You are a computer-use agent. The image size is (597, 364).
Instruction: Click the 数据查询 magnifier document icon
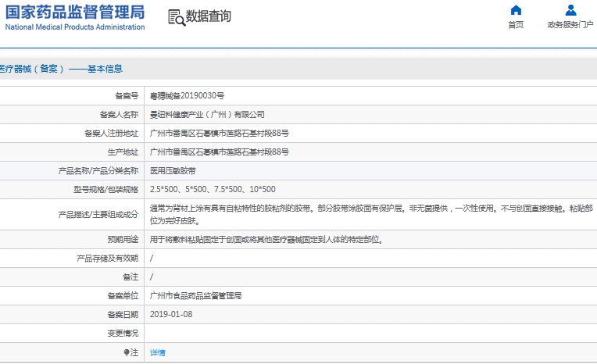pos(177,17)
